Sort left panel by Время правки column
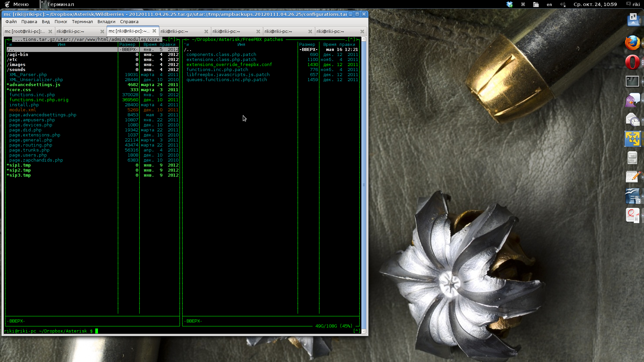This screenshot has height=362, width=644. (159, 44)
